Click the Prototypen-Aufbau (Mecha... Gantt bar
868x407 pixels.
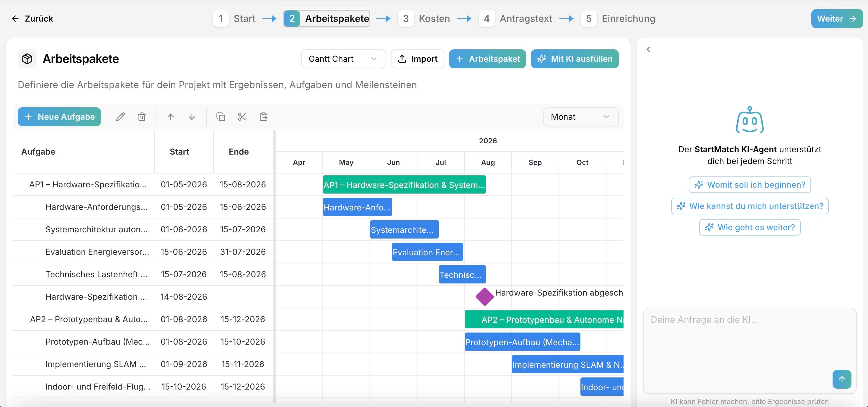tap(522, 342)
